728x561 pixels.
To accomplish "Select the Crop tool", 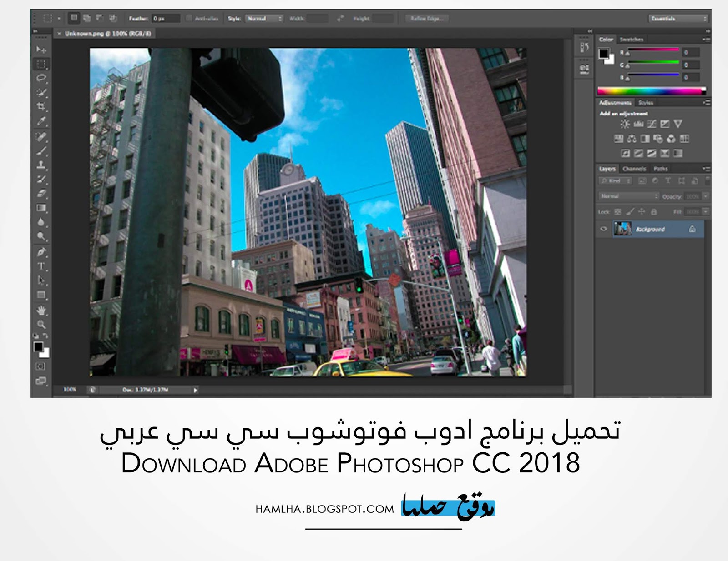I will [x=41, y=107].
